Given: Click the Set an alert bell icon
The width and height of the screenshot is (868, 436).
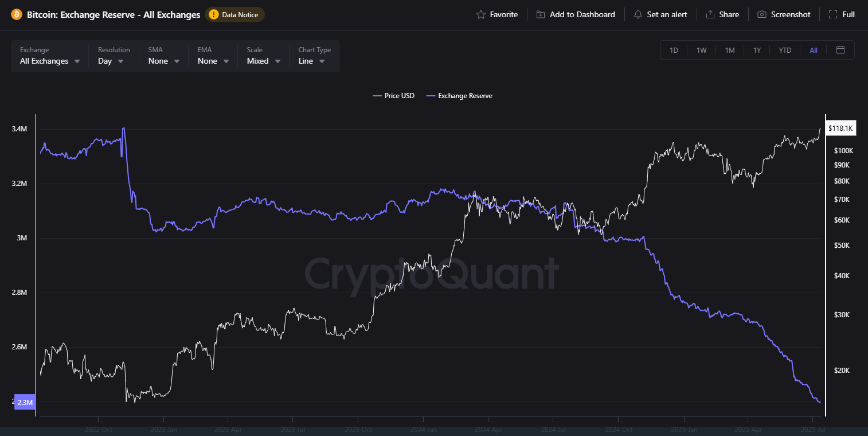Looking at the screenshot, I should pyautogui.click(x=638, y=14).
